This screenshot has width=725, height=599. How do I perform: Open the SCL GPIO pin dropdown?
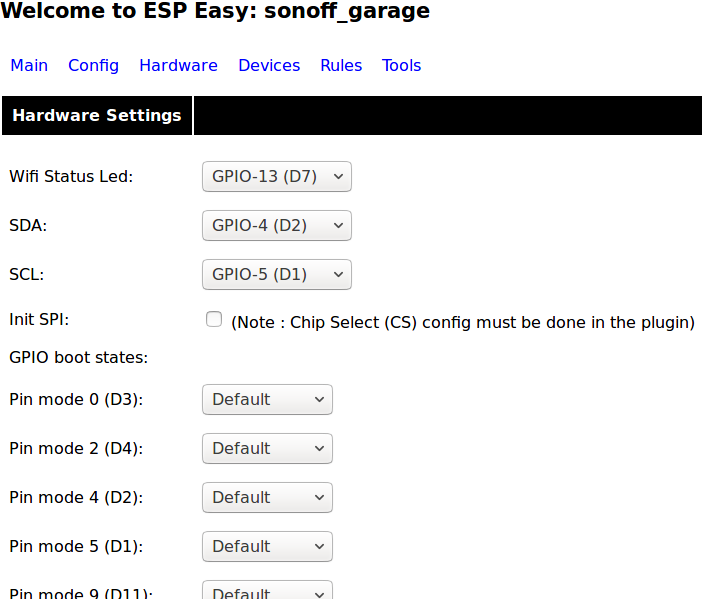pos(277,275)
